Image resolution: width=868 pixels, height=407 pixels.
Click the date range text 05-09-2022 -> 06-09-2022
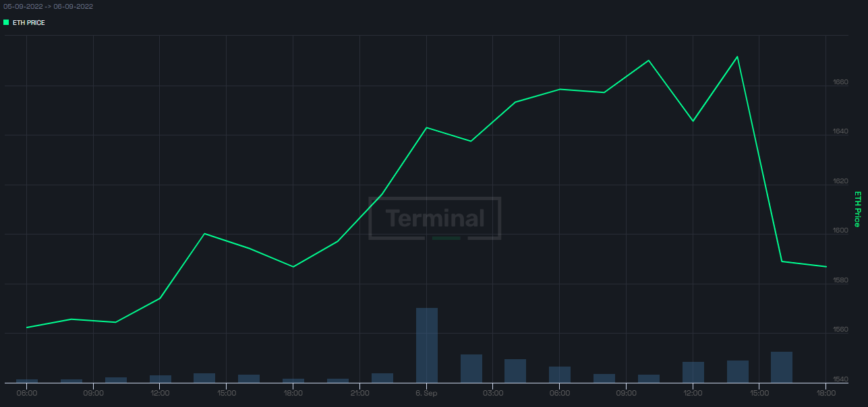pos(48,6)
